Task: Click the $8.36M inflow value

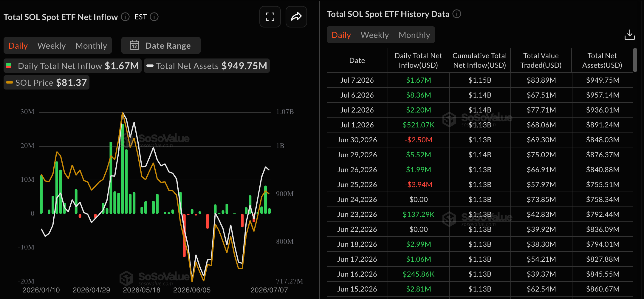Action: pos(419,95)
